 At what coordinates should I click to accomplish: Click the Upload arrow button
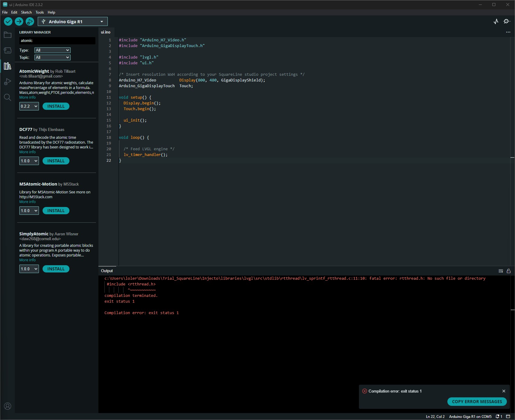tap(19, 21)
